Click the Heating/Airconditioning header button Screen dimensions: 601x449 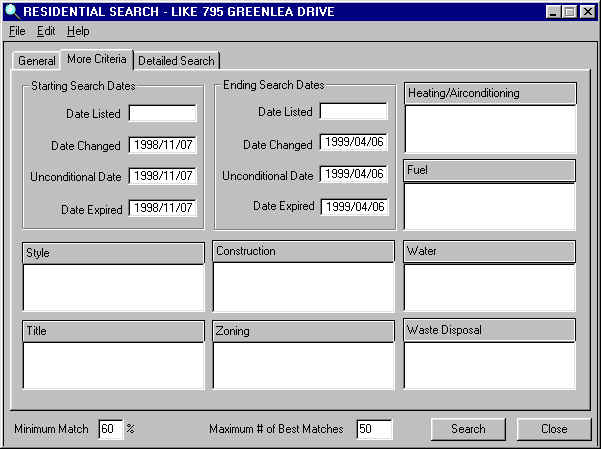489,93
